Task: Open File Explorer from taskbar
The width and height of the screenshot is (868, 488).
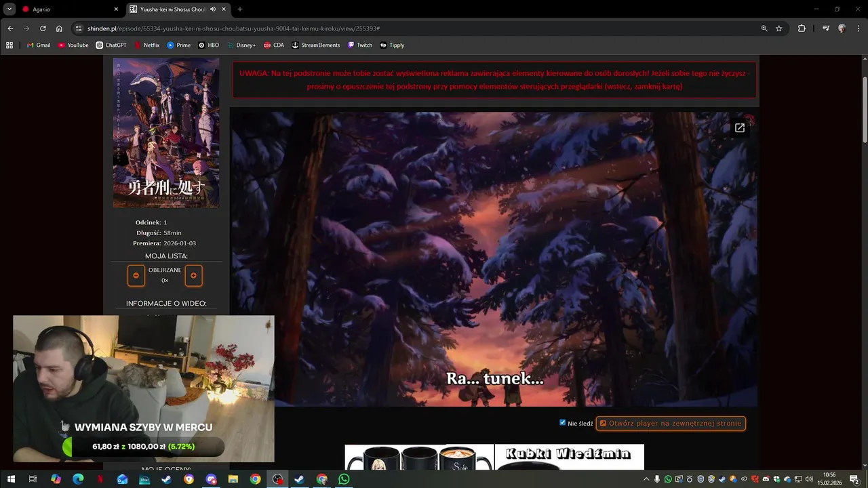Action: point(233,479)
